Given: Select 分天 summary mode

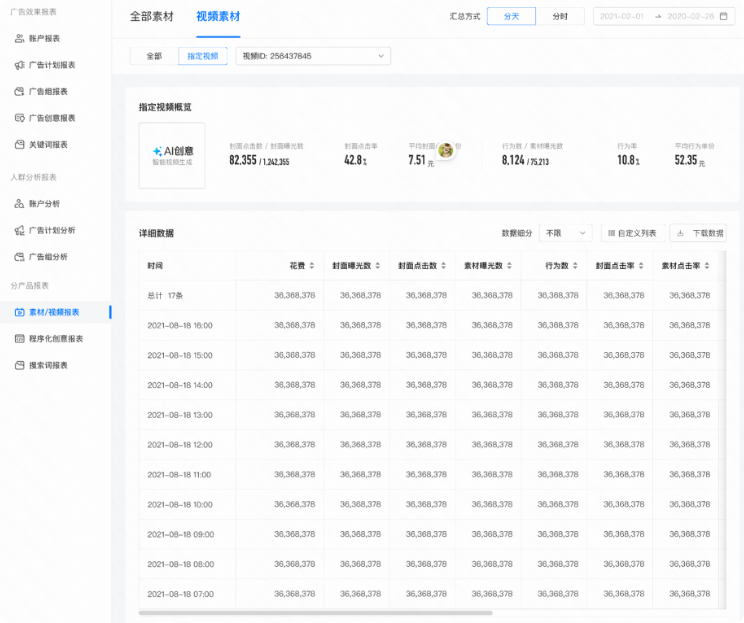Looking at the screenshot, I should (x=512, y=16).
